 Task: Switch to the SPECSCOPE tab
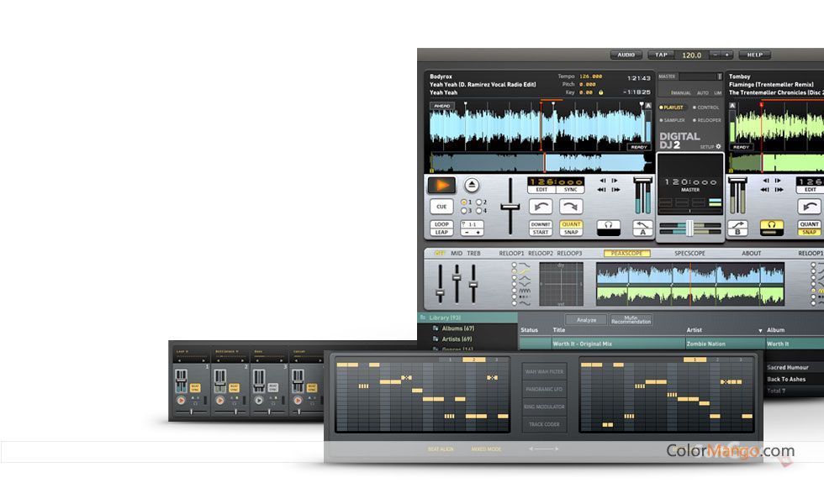coord(689,251)
